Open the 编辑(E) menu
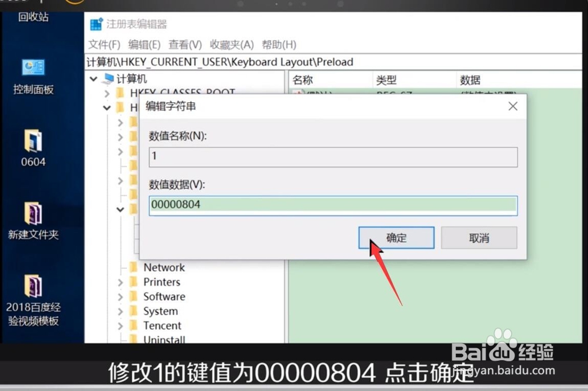The image size is (588, 391). [x=145, y=45]
